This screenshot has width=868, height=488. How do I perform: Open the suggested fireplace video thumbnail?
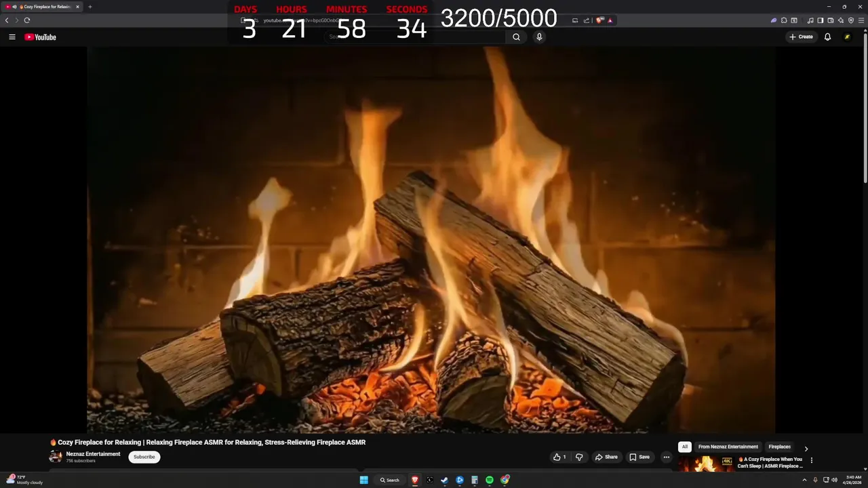(706, 464)
